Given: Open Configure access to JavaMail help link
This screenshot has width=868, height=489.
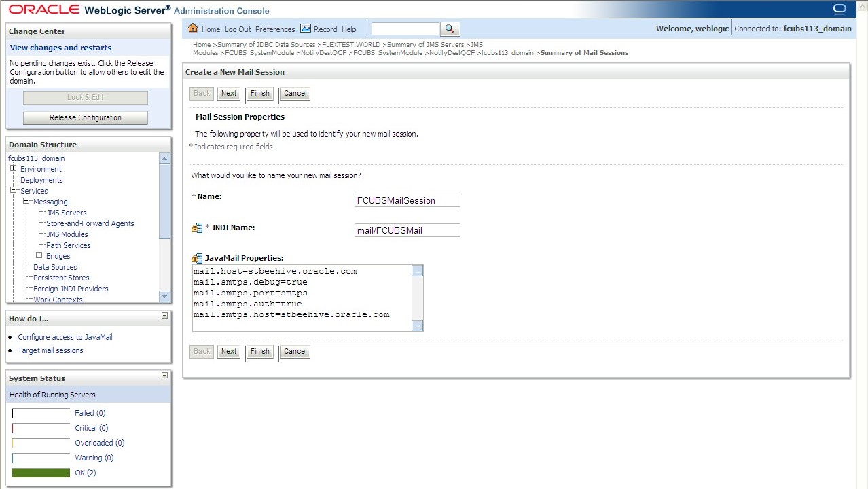Looking at the screenshot, I should click(65, 337).
